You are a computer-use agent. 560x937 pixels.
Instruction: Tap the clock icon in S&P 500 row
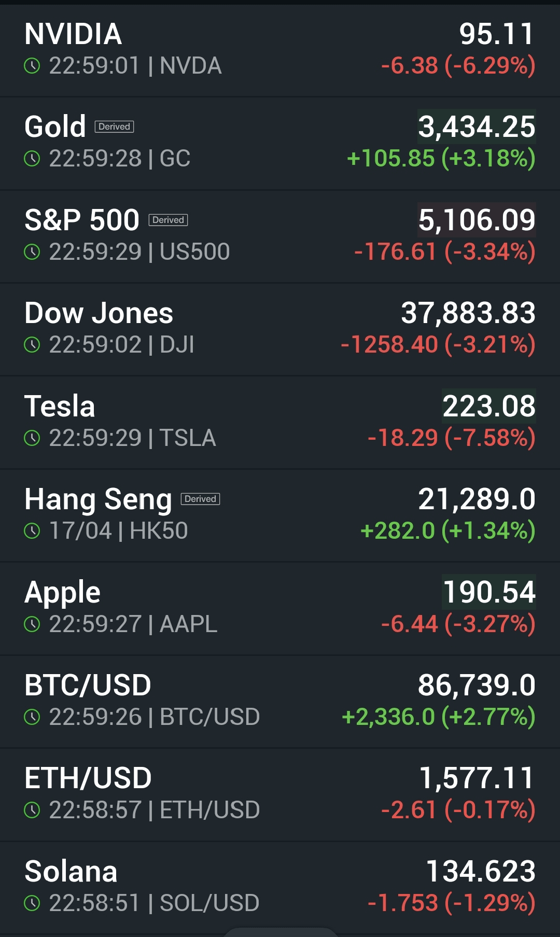coord(32,252)
